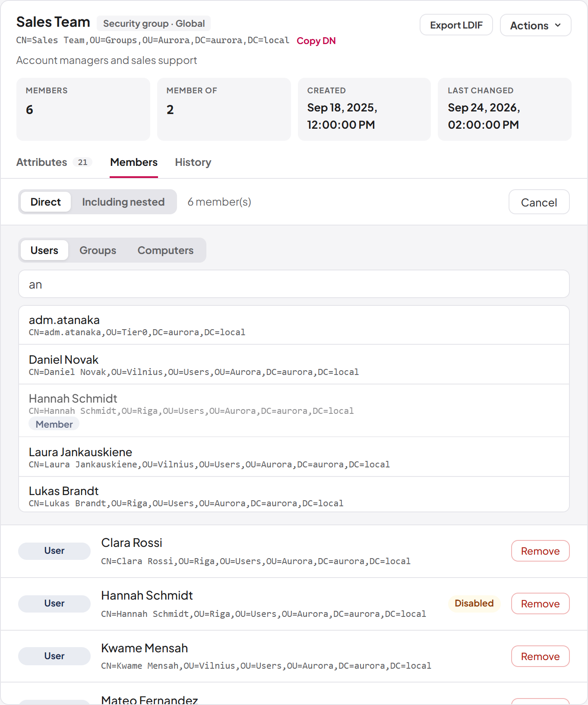The height and width of the screenshot is (705, 588).
Task: Select Hannah Schmidt search result marked Member
Action: [x=294, y=411]
